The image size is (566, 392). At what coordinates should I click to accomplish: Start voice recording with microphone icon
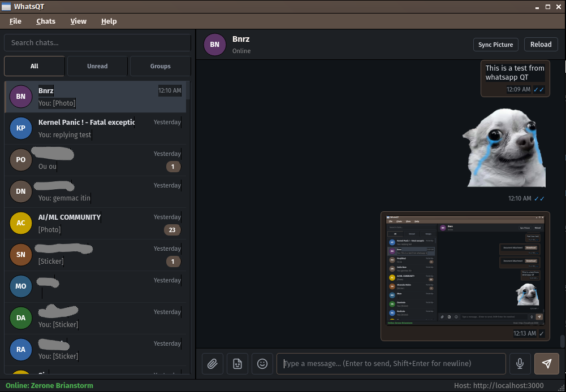point(520,364)
